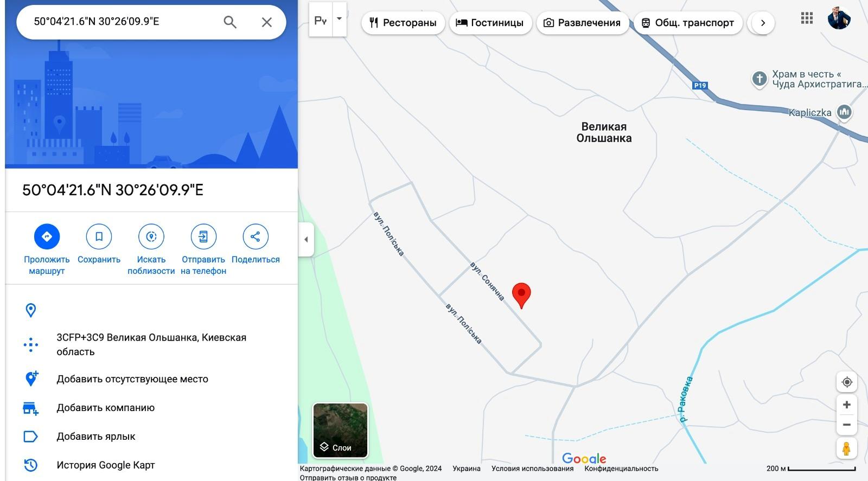Toggle the Общ. транспорт chip
Screen dimensions: 868x481
pos(687,23)
